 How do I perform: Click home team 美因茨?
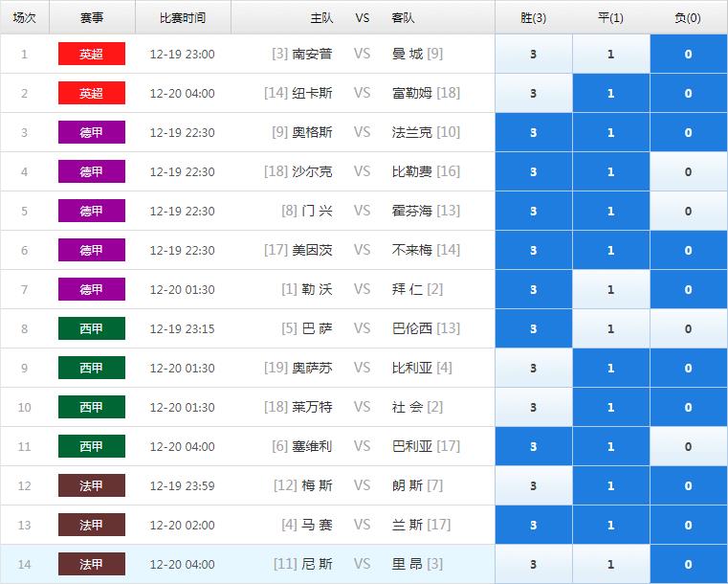[312, 251]
